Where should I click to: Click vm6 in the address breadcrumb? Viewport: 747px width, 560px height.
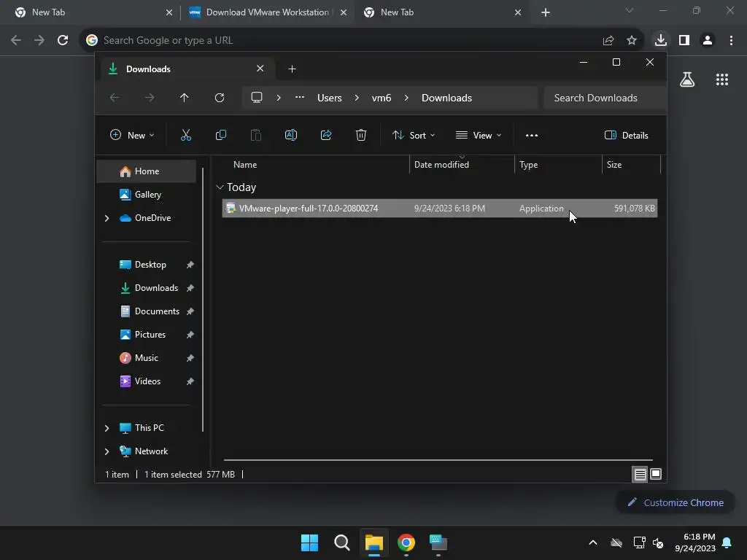click(382, 98)
